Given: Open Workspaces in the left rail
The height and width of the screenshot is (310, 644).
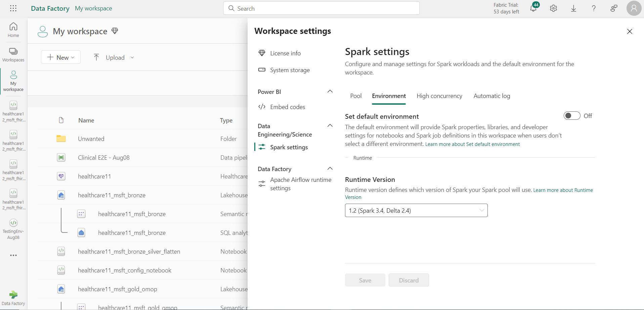Looking at the screenshot, I should [x=13, y=55].
